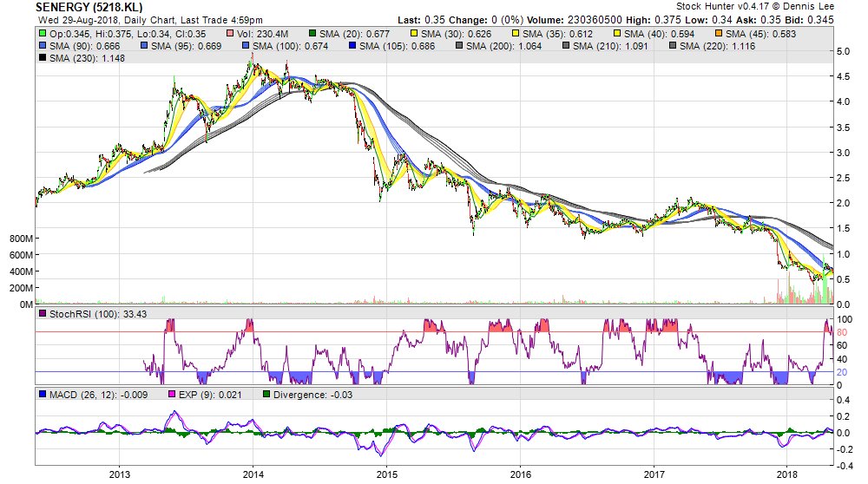This screenshot has height=484, width=868.
Task: Click the SMA (40) yellow swatch
Action: 616,34
